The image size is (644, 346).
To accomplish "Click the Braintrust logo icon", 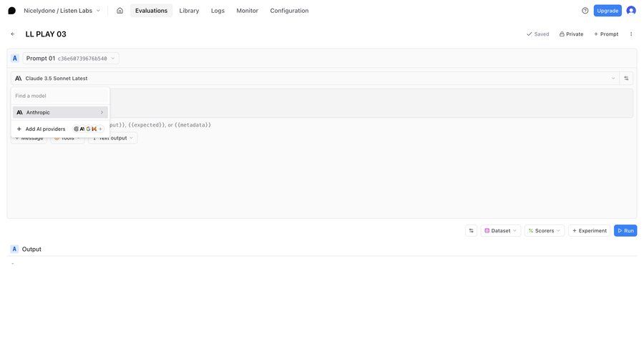I will (12, 11).
